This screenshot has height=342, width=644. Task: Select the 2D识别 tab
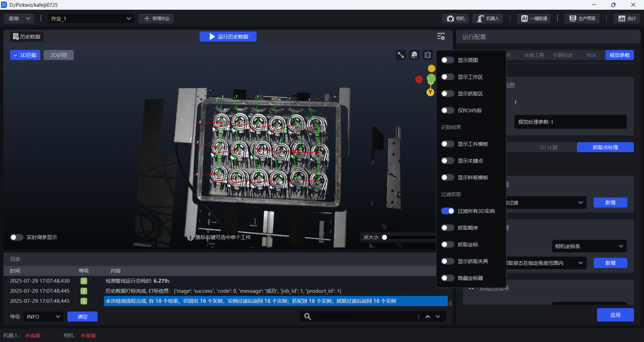58,55
